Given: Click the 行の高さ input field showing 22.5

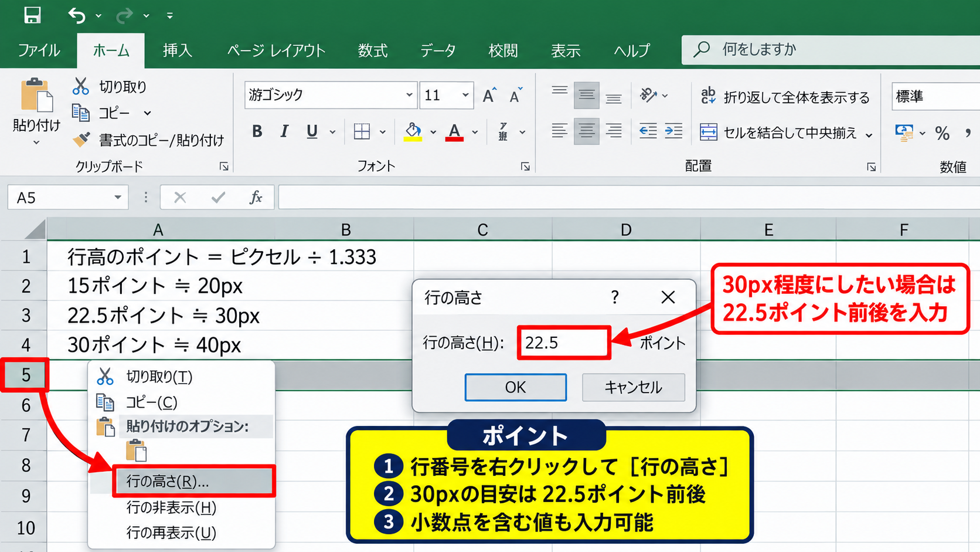Looking at the screenshot, I should click(x=564, y=343).
